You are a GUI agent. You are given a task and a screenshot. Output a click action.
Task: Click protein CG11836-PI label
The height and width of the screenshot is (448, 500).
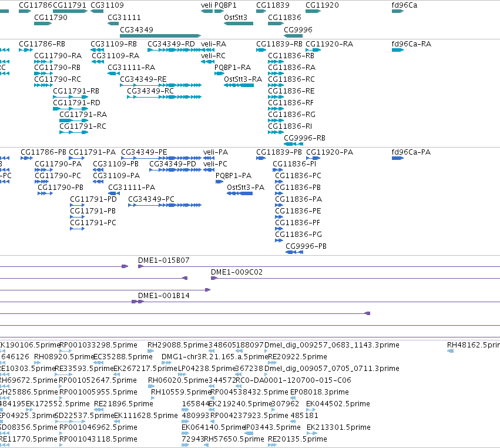point(294,163)
